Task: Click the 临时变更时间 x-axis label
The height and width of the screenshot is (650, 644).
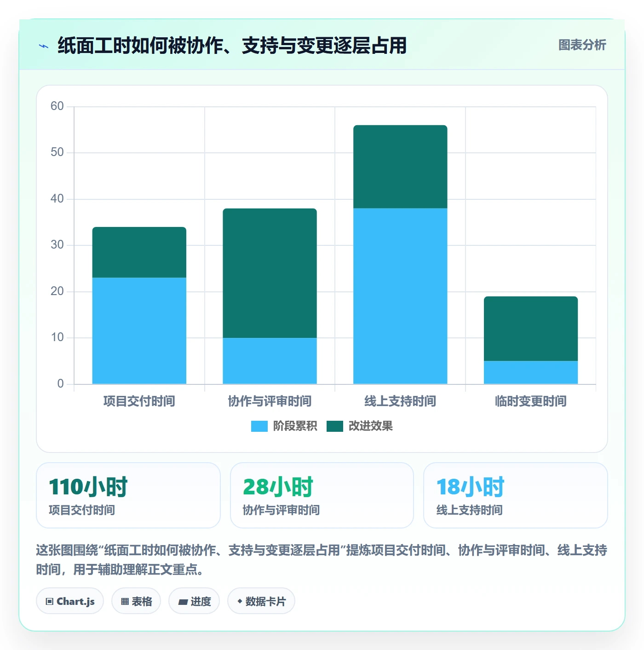Action: tap(531, 401)
